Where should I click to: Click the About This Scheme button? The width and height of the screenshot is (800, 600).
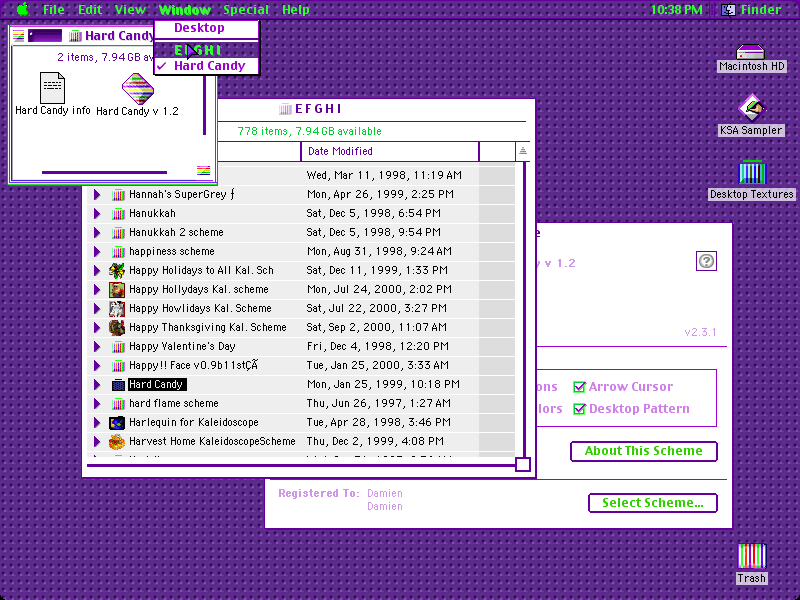(644, 451)
